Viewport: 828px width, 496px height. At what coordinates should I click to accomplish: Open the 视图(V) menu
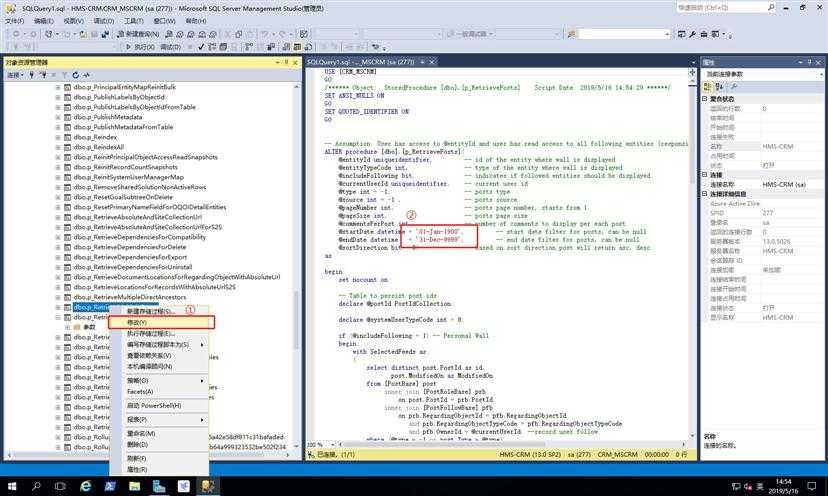(x=73, y=21)
